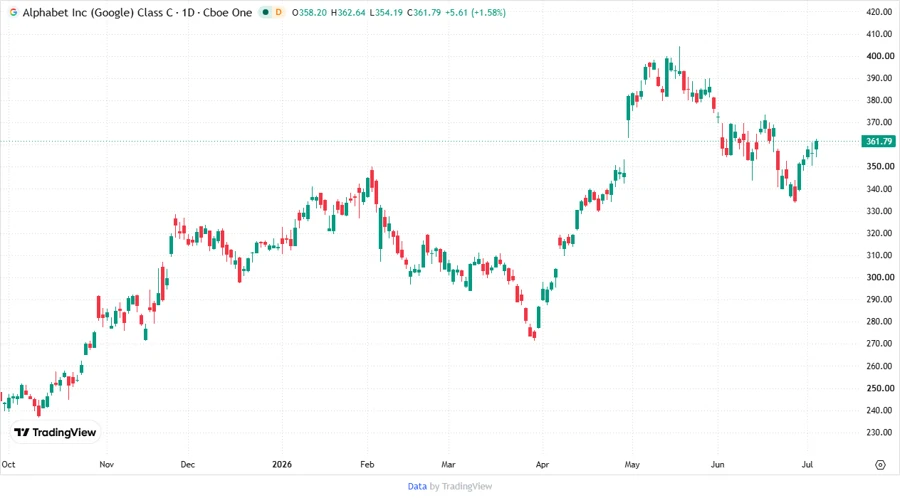Click the TradingView logo badge
The width and height of the screenshot is (900, 498).
(x=55, y=433)
